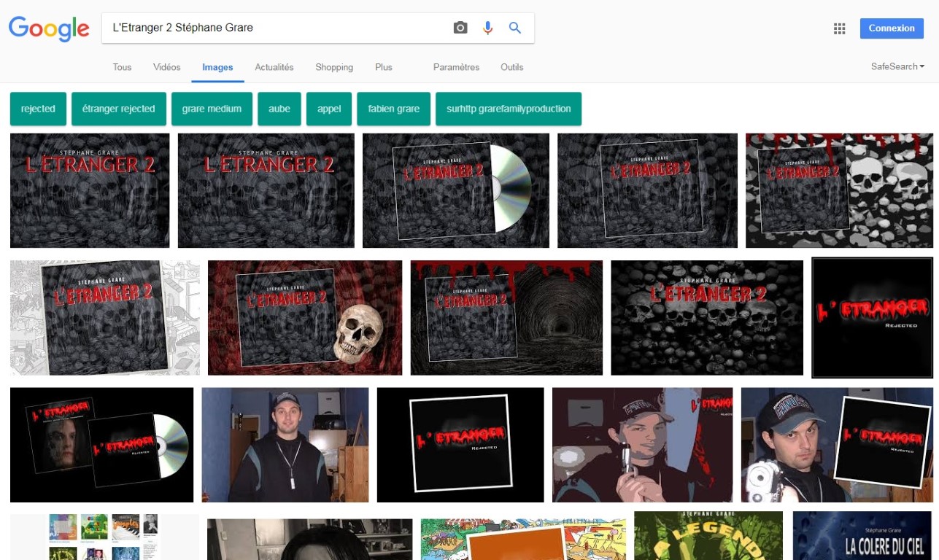Open the SafeSearch dropdown
Image resolution: width=939 pixels, height=560 pixels.
coord(897,66)
